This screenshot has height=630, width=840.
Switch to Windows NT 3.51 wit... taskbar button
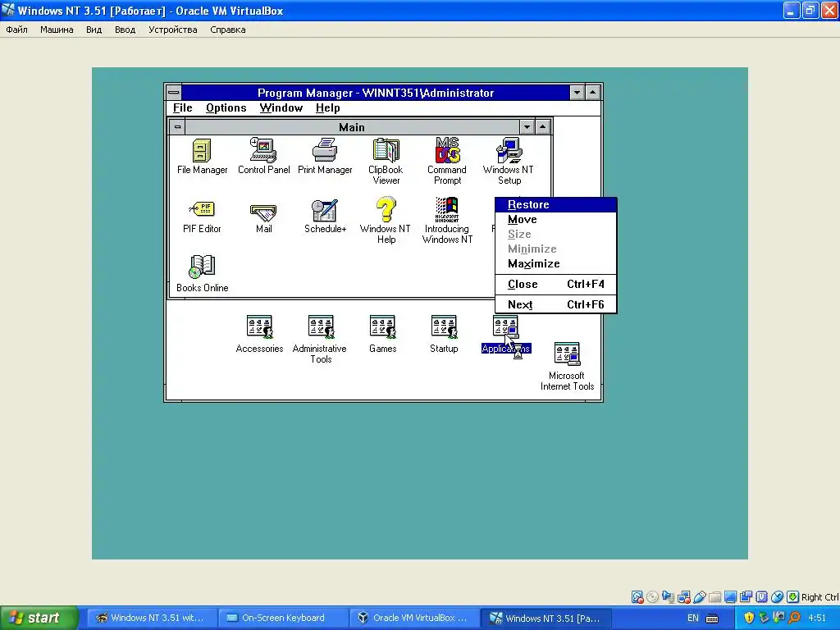coord(152,618)
